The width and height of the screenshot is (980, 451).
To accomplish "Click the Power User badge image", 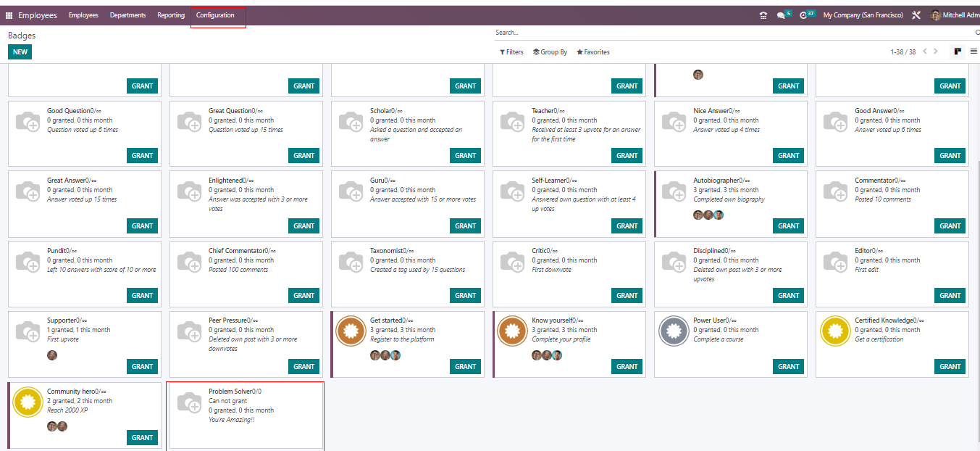I will point(674,331).
